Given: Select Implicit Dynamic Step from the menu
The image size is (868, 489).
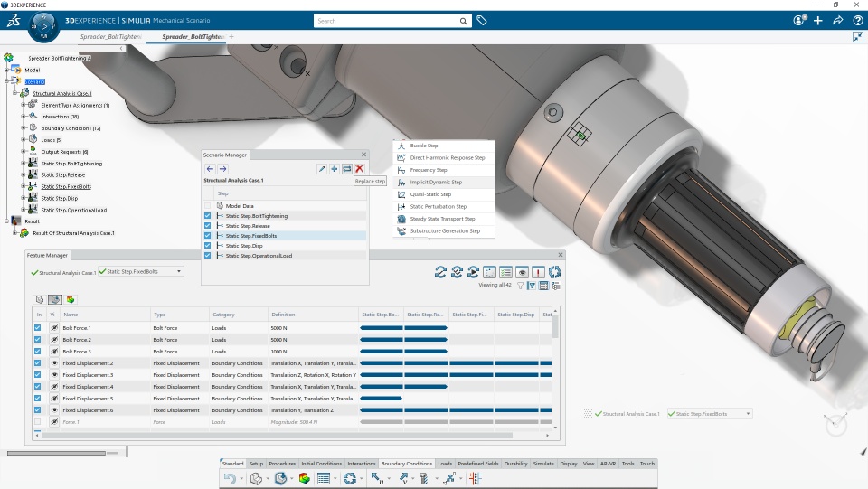Looking at the screenshot, I should pyautogui.click(x=436, y=183).
